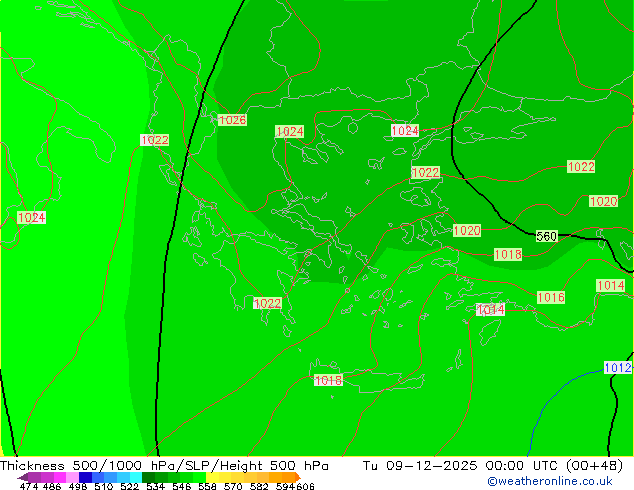This screenshot has height=490, width=634.
Task: Click the legend value 582
Action: coord(259,486)
